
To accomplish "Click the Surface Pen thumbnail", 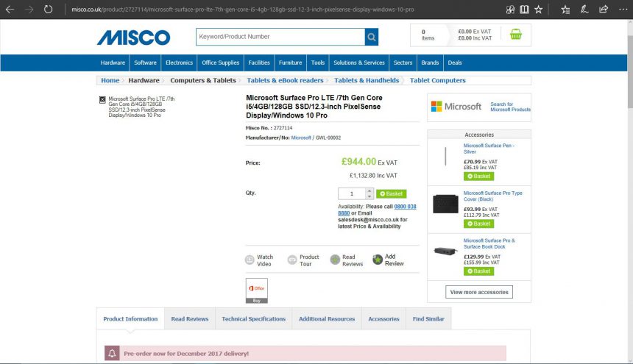I will 445,157.
